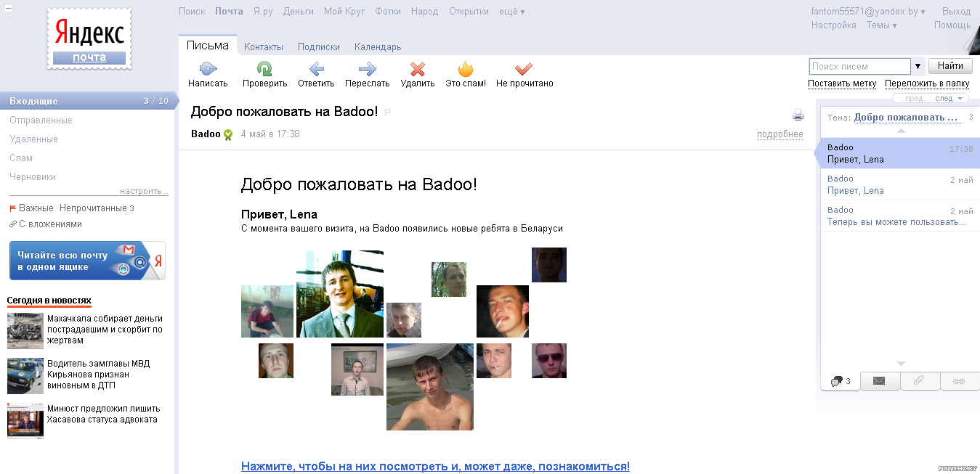The width and height of the screenshot is (980, 474).
Task: Click the Найти search button
Action: pos(950,66)
